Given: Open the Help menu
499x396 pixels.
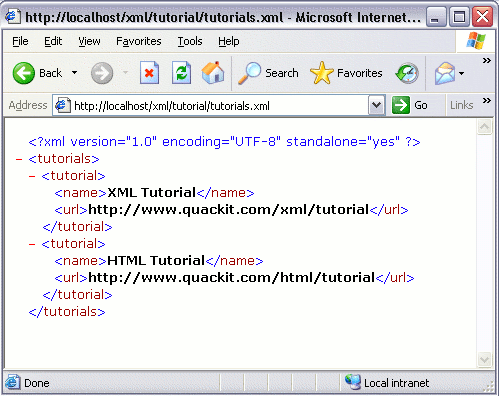Looking at the screenshot, I should click(x=229, y=41).
